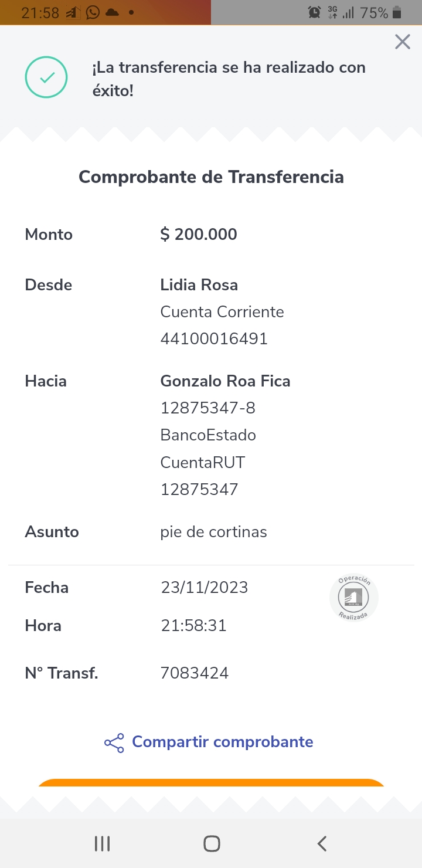422x868 pixels.
Task: Close the transfer receipt with the X
Action: click(402, 42)
